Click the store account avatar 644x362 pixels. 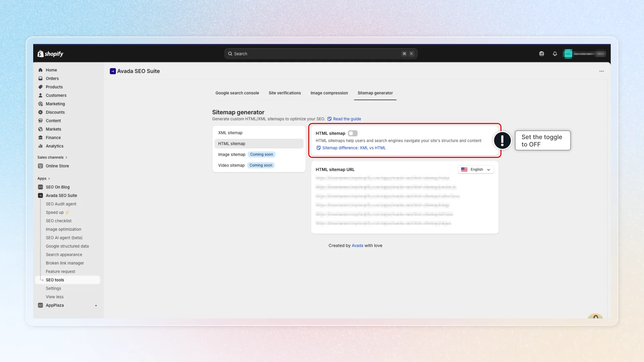(x=568, y=54)
